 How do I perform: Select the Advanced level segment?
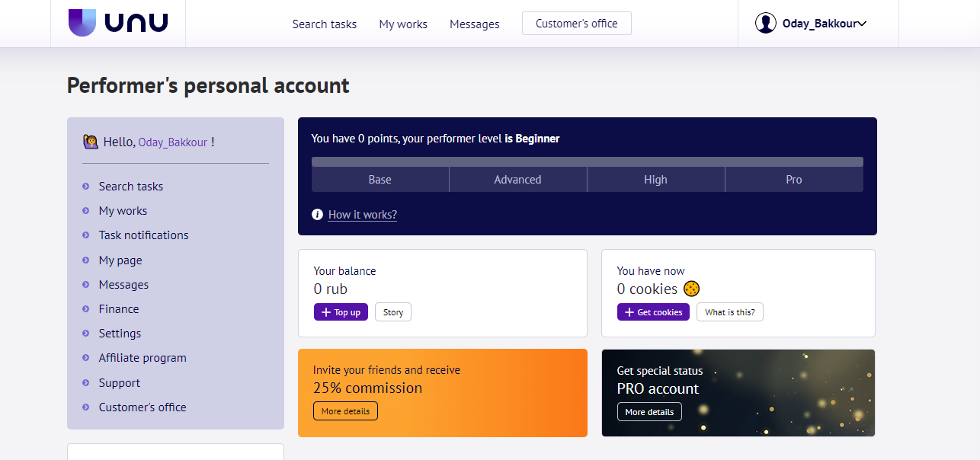517,180
